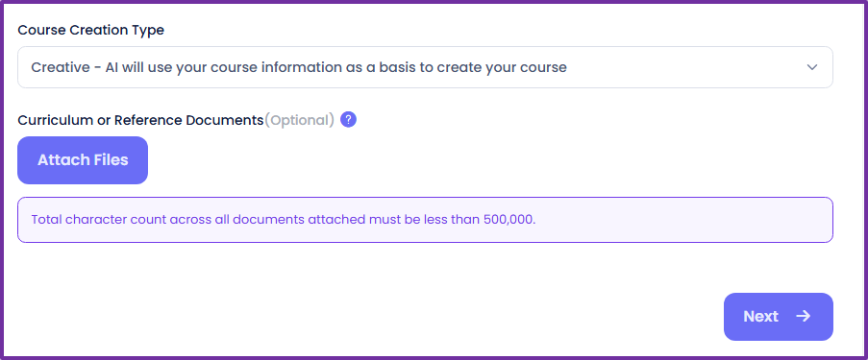The image size is (868, 360).
Task: Click the dropdown text starting with 'Creative - AI'
Action: [299, 67]
